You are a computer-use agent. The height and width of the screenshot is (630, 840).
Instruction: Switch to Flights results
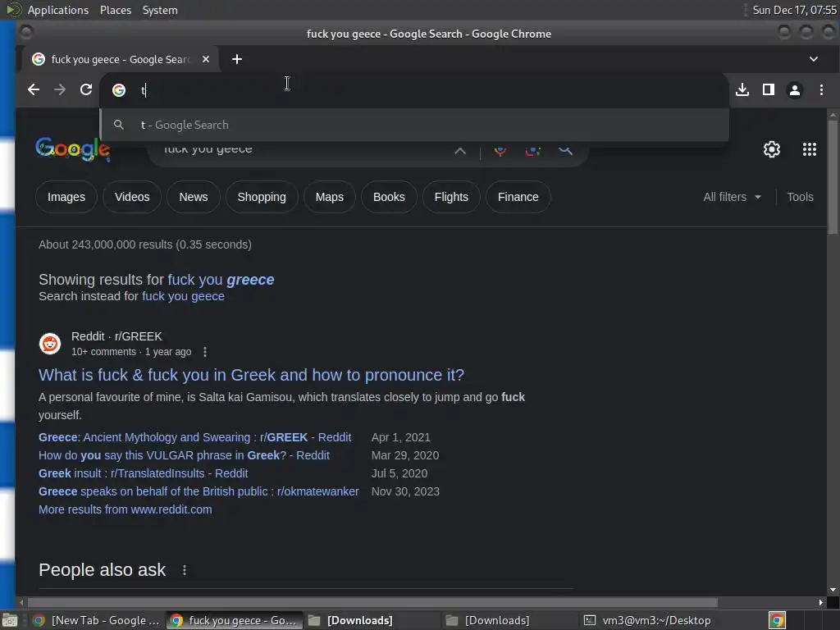click(x=451, y=197)
